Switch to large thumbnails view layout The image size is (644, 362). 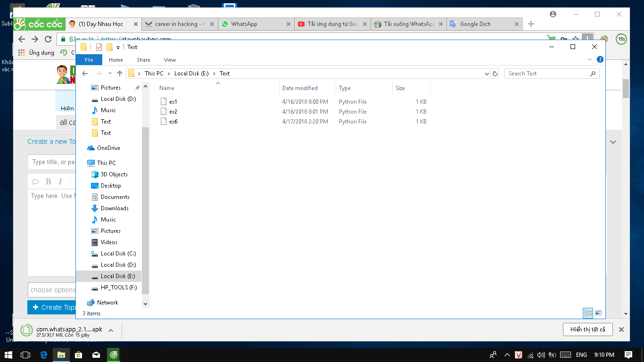coord(598,313)
